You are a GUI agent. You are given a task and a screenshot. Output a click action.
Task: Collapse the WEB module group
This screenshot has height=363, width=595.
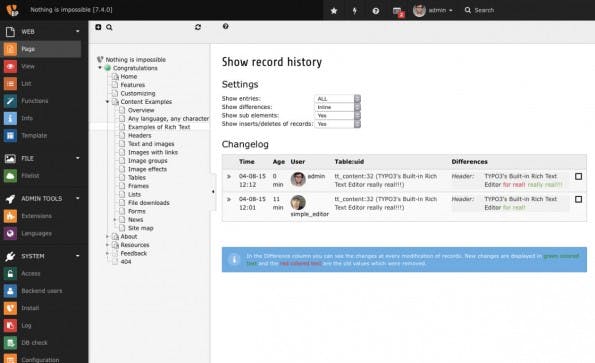(78, 31)
